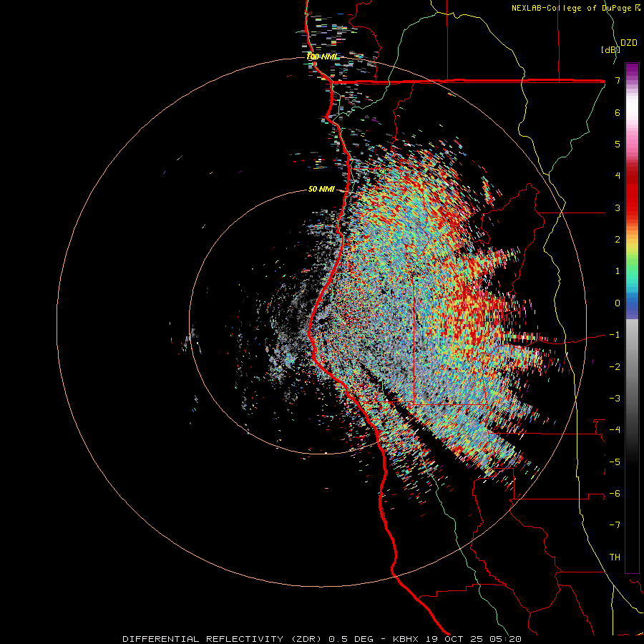The height and width of the screenshot is (644, 644).
Task: Pick the gray band beside -2 dB
Action: pos(632,367)
